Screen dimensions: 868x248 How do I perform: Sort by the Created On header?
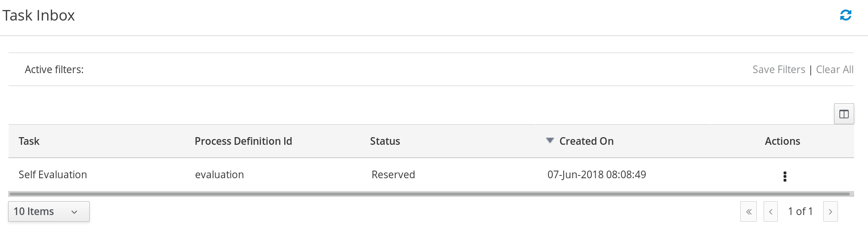(586, 141)
